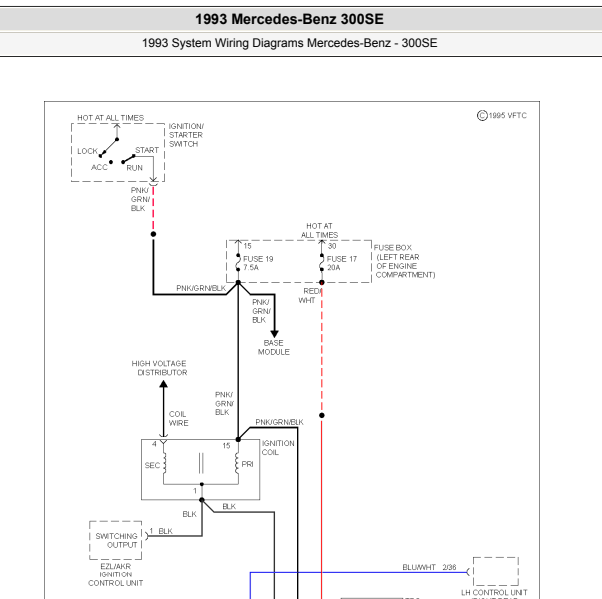Select the "EZL/AKR IGNITION CONTROL UNIT" label
Screen dimensions: 602x599
[116, 574]
